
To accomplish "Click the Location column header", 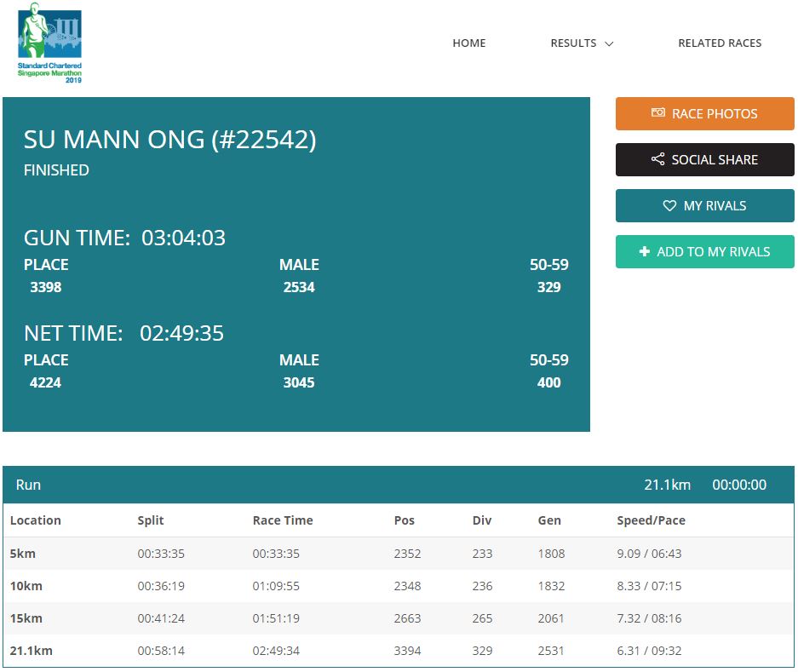I will pyautogui.click(x=35, y=520).
